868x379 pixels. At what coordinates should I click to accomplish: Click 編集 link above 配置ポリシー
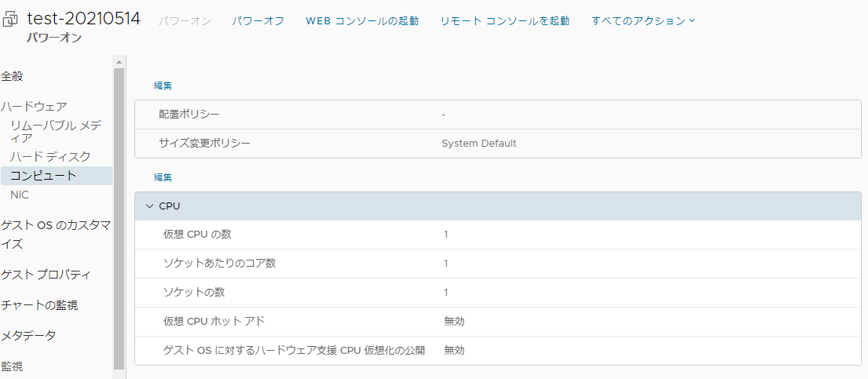click(163, 86)
